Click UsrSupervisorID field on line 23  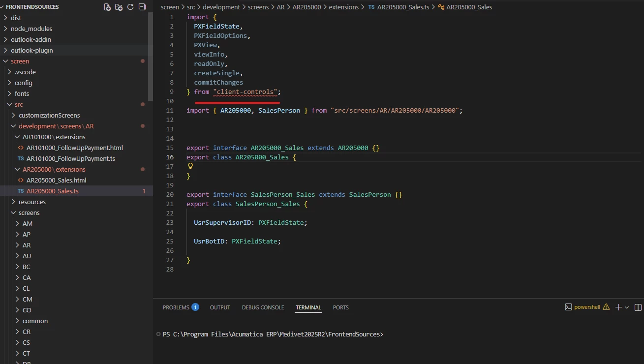point(222,222)
